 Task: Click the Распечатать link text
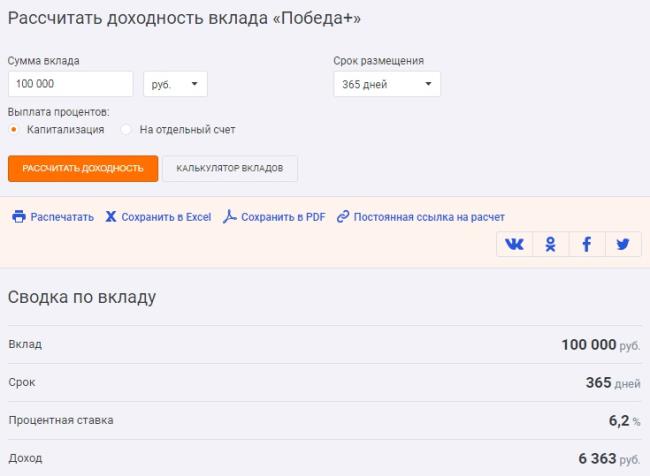[62, 216]
